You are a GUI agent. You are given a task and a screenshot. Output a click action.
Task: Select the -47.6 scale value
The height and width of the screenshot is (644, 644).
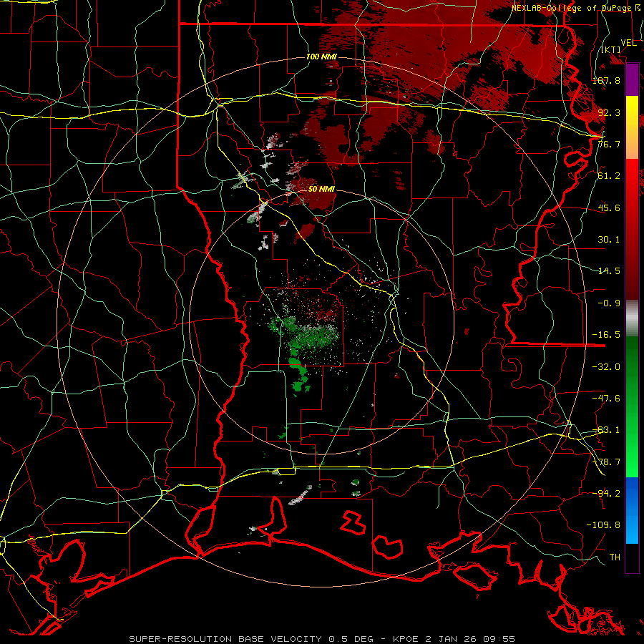tap(606, 398)
